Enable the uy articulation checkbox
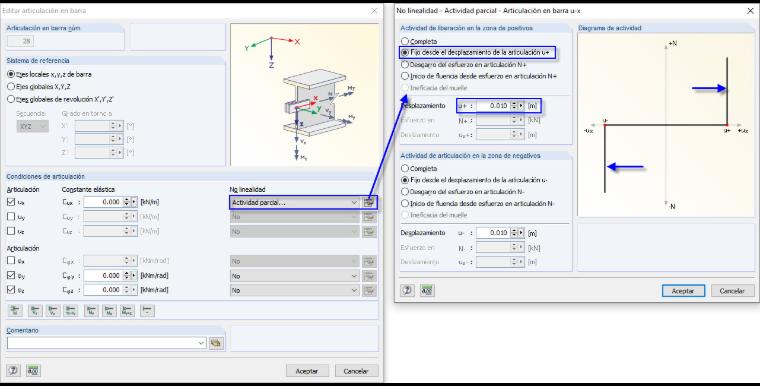The image size is (760, 386). point(11,216)
